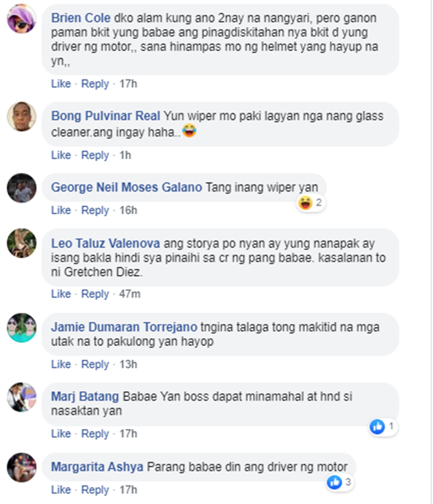Reply to Leo Taluz Valenova's comment
The width and height of the screenshot is (433, 504).
[x=95, y=294]
